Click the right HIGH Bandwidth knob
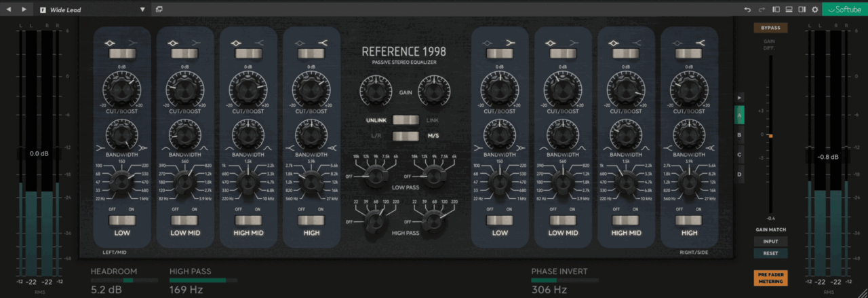This screenshot has height=298, width=868. (x=689, y=136)
